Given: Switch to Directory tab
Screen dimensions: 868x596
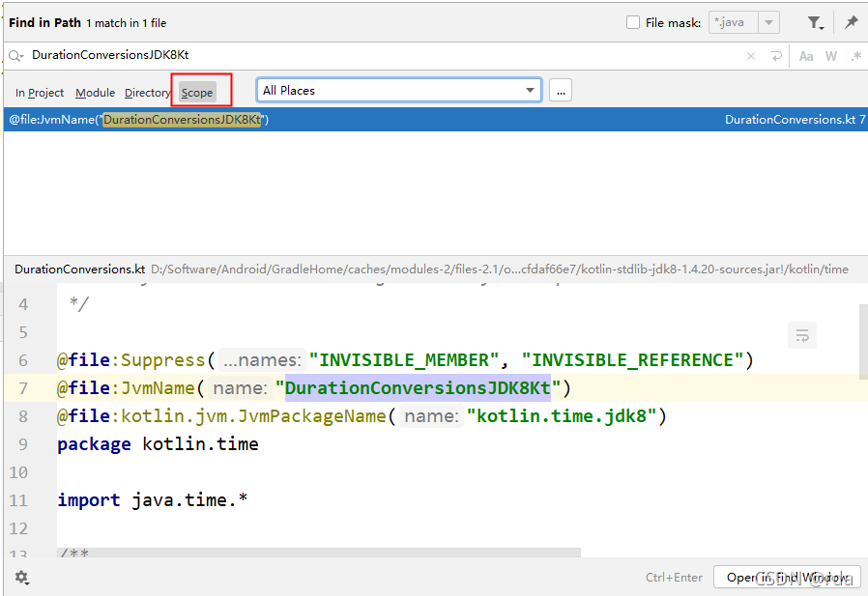Looking at the screenshot, I should [147, 93].
